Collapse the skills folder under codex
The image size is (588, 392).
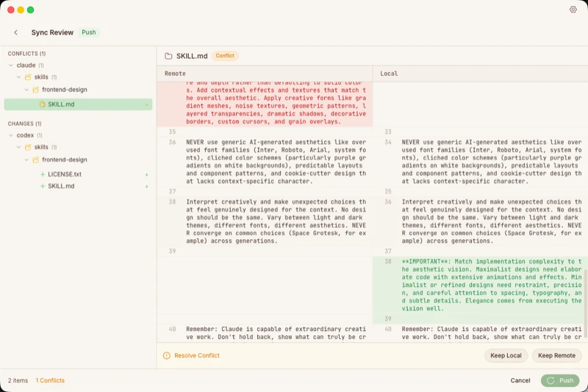click(19, 147)
